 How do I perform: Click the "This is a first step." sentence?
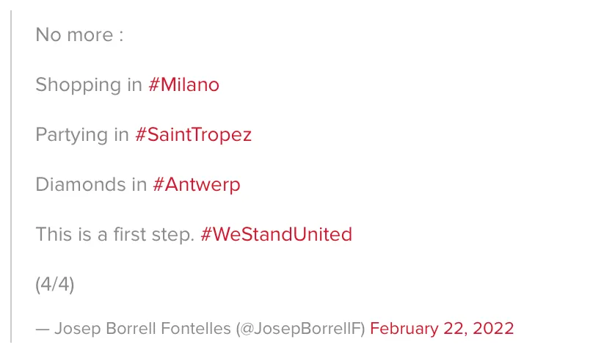tap(114, 234)
